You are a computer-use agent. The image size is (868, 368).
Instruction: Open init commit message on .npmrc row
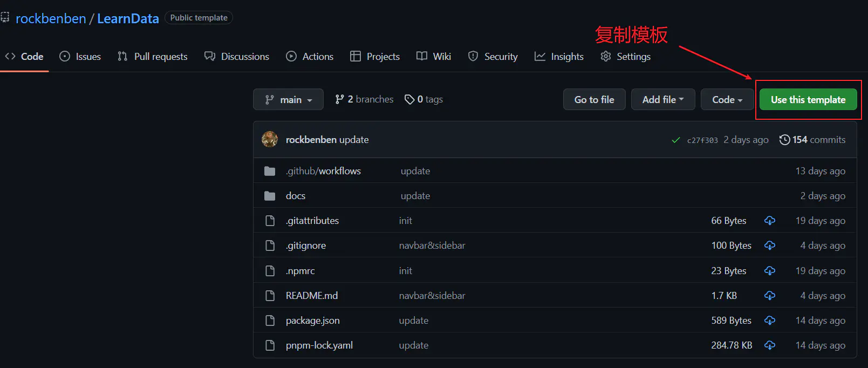click(406, 271)
